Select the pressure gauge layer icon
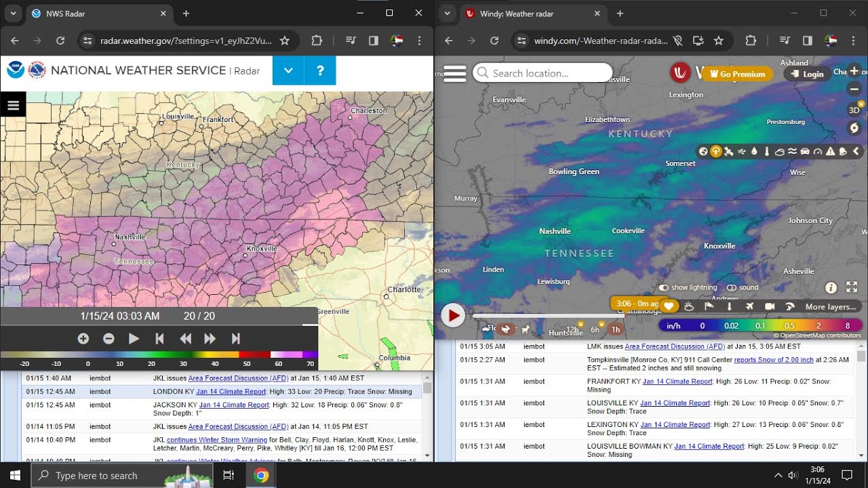 (818, 152)
